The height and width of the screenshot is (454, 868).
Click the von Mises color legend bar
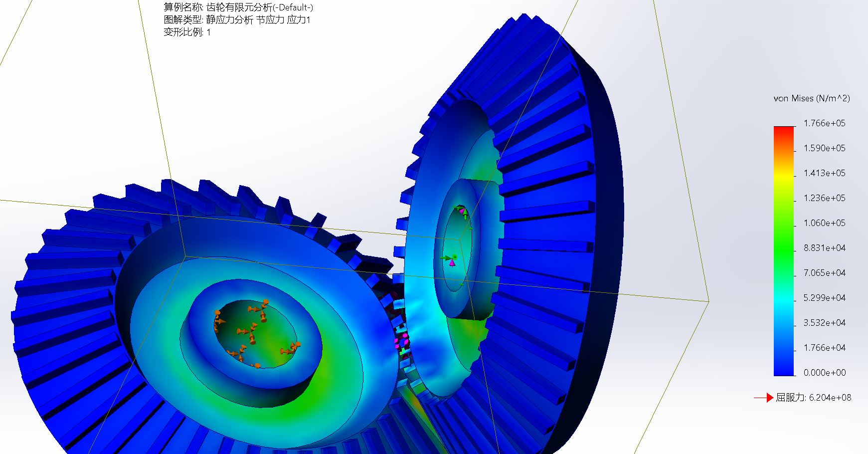(x=784, y=251)
